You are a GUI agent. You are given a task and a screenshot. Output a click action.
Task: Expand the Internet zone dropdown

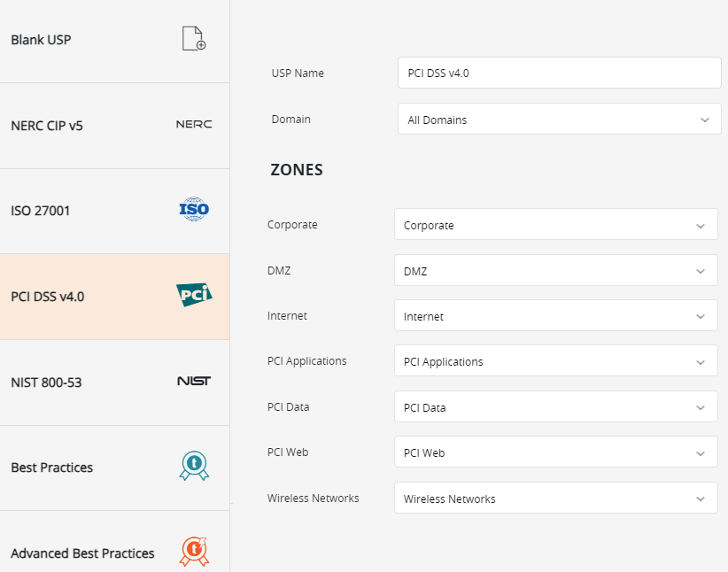555,316
